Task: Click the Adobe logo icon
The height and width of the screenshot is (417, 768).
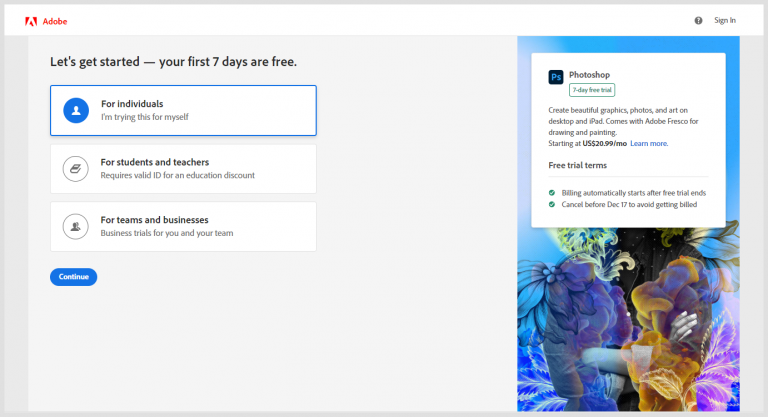Action: point(31,20)
